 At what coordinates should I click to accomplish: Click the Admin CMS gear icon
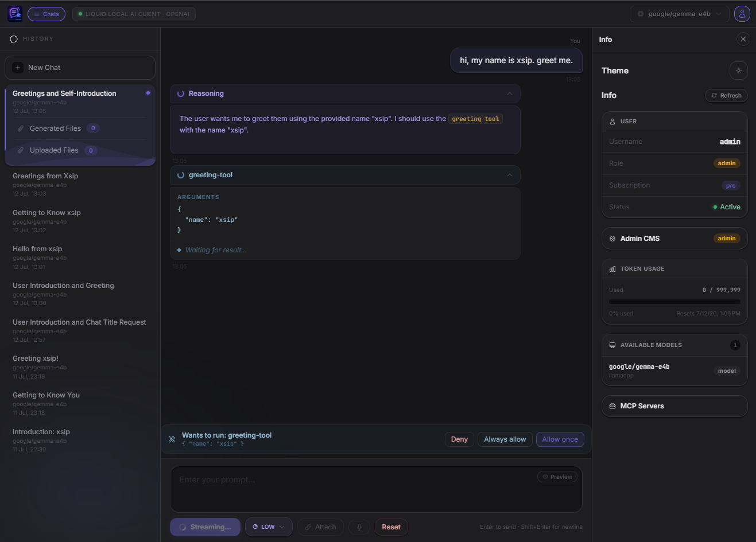coord(612,239)
